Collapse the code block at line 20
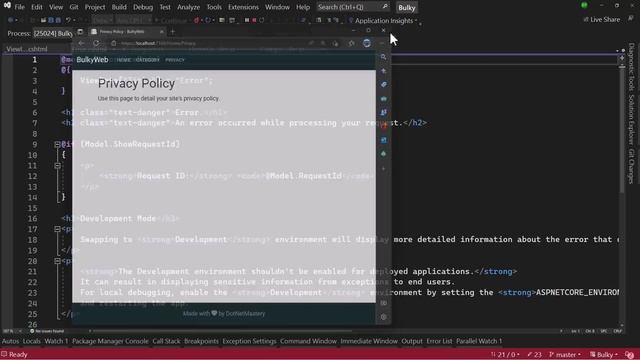Screen dimensions: 640x360 [58, 261]
